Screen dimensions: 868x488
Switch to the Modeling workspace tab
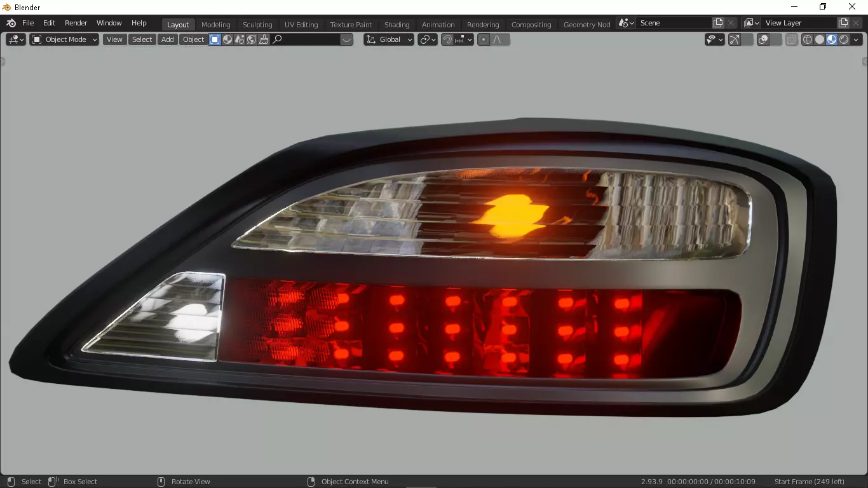point(215,25)
